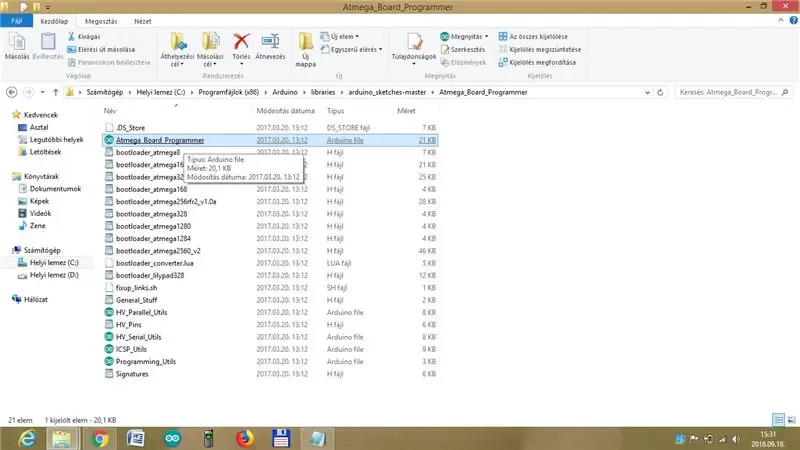Switch to the Nézet tab
Image resolution: width=800 pixels, height=450 pixels.
point(142,21)
